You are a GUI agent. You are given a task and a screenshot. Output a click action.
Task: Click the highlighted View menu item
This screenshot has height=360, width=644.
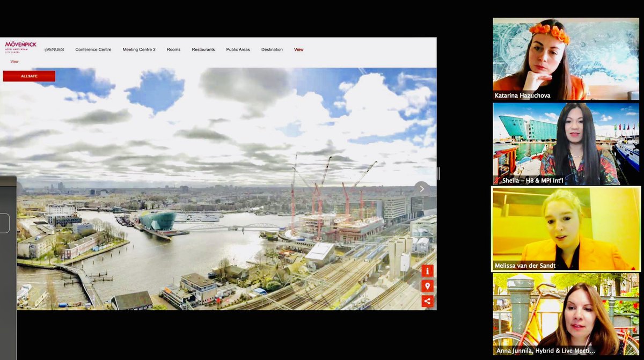(299, 49)
